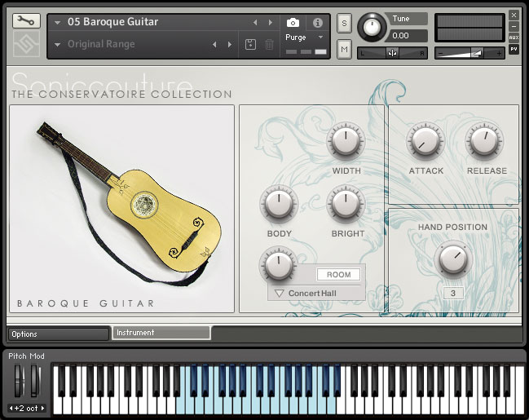The height and width of the screenshot is (420, 529).
Task: Click the reverb amount knob beside ROOM
Action: [x=279, y=265]
